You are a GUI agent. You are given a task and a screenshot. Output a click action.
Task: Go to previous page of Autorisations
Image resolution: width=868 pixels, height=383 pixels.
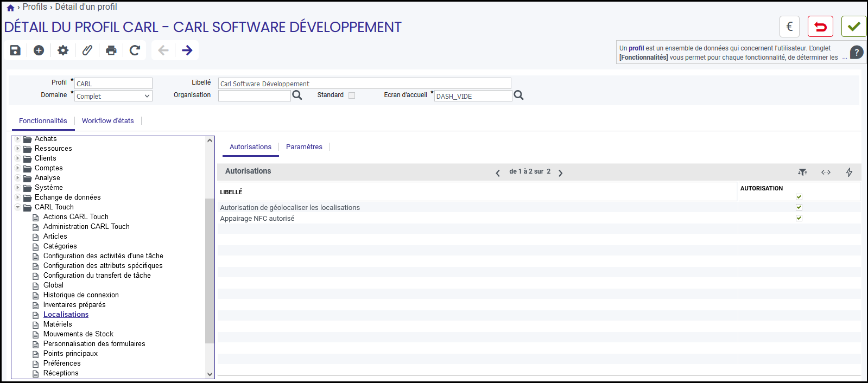(498, 173)
